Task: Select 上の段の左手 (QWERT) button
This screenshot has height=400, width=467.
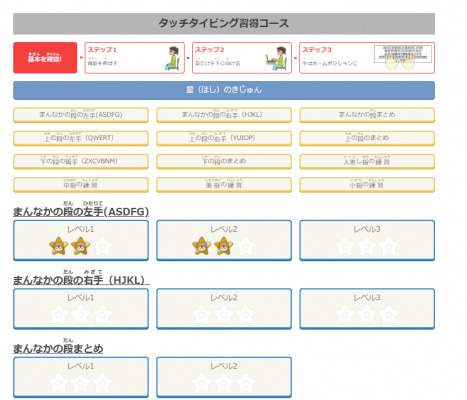Action: click(x=81, y=138)
